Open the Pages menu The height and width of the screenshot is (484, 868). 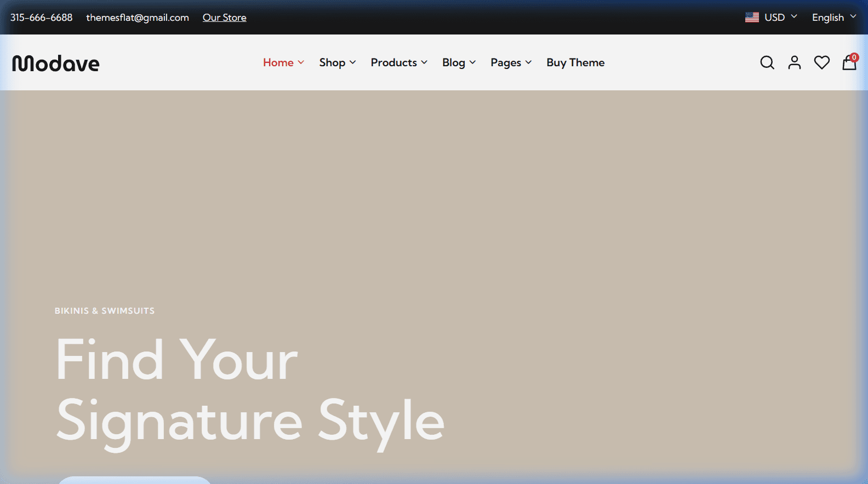click(x=511, y=62)
